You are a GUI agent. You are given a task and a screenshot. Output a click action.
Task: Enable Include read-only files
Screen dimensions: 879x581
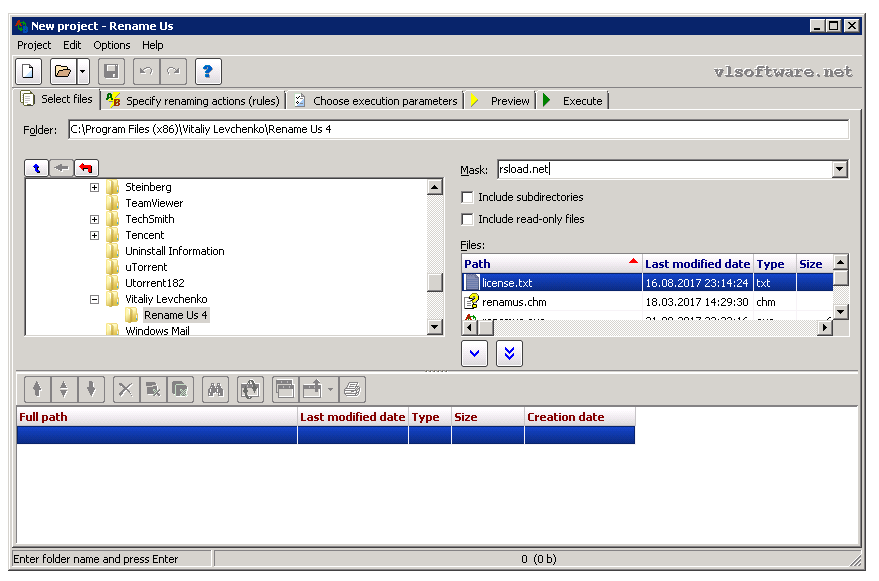[x=467, y=219]
